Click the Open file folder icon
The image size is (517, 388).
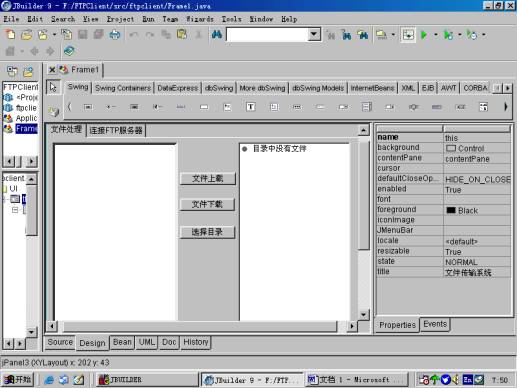click(27, 34)
